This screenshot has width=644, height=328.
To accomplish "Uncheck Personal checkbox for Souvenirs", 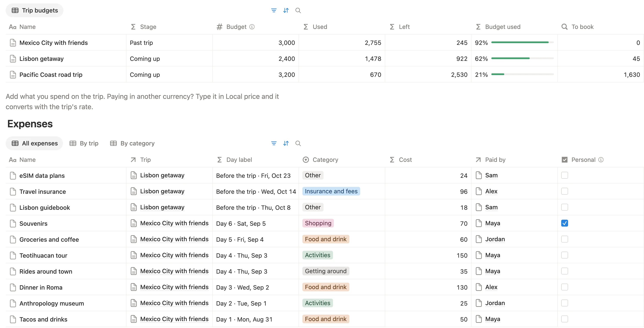I will 564,223.
